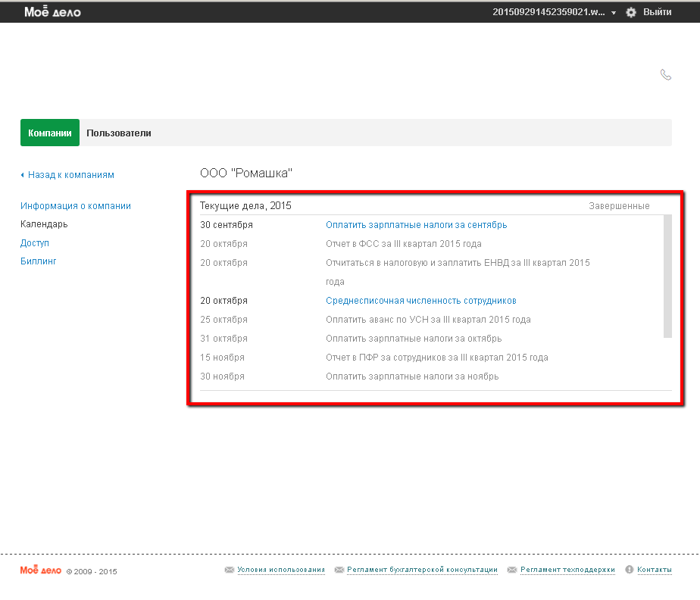This screenshot has height=600, width=700.
Task: Click envelope icon beside Регламент бухгалтерской консультации
Action: pyautogui.click(x=339, y=570)
